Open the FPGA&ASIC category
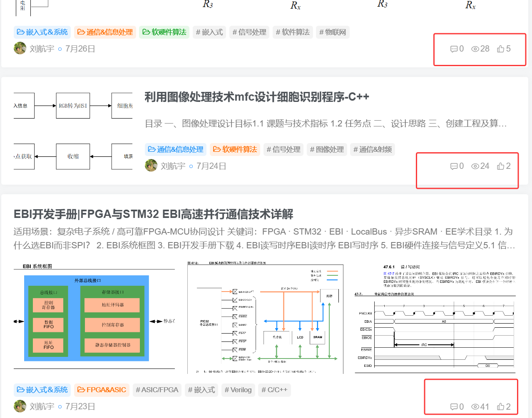 point(102,390)
